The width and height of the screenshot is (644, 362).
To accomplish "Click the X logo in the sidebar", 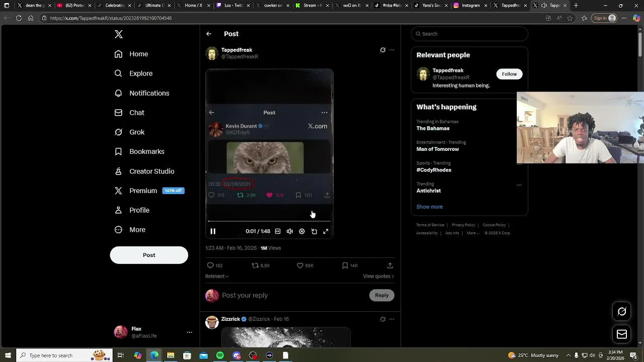I will coord(119,34).
